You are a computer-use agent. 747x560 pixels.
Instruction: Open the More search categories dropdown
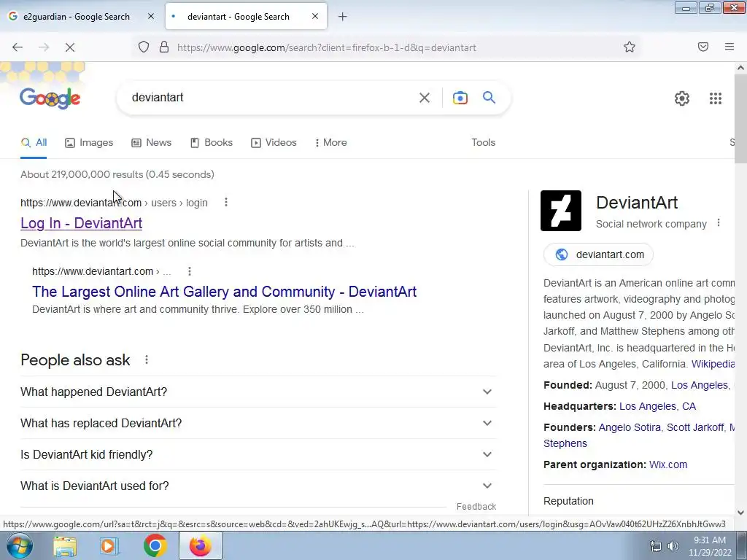coord(331,142)
